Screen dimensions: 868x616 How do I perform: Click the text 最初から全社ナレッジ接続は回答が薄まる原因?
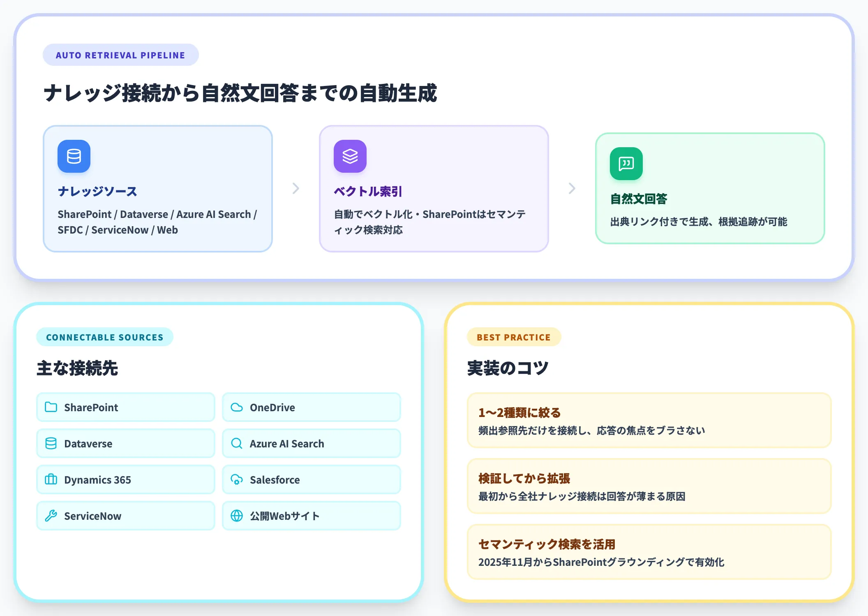(x=582, y=496)
